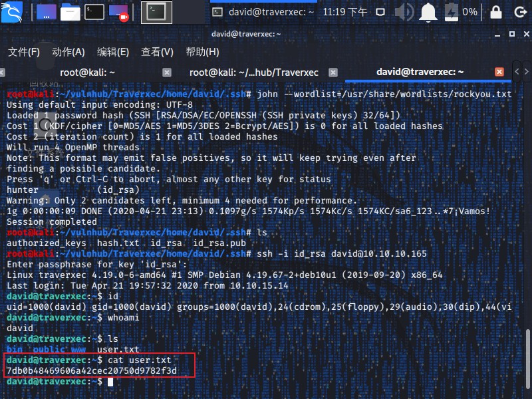This screenshot has width=532, height=399.
Task: Click the display tray icon
Action: (x=380, y=12)
